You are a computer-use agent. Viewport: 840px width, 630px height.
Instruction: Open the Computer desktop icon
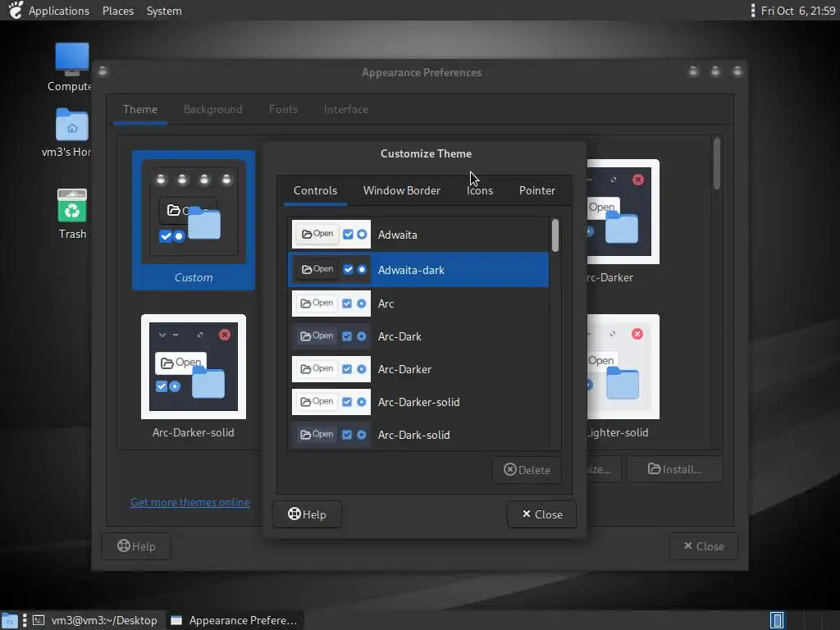pyautogui.click(x=72, y=67)
